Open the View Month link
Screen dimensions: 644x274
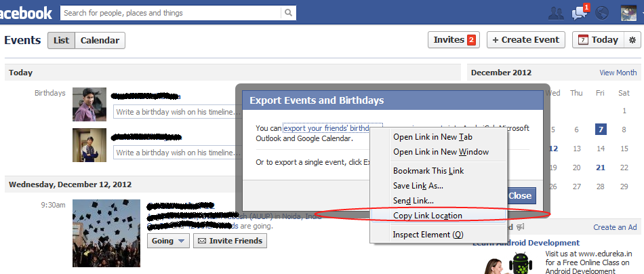618,73
